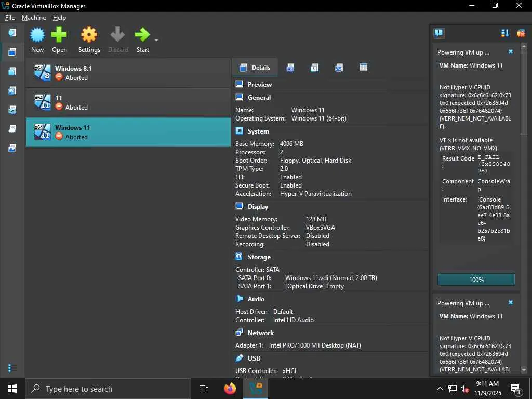Open the General section heading link
This screenshot has width=532, height=399.
(x=259, y=97)
